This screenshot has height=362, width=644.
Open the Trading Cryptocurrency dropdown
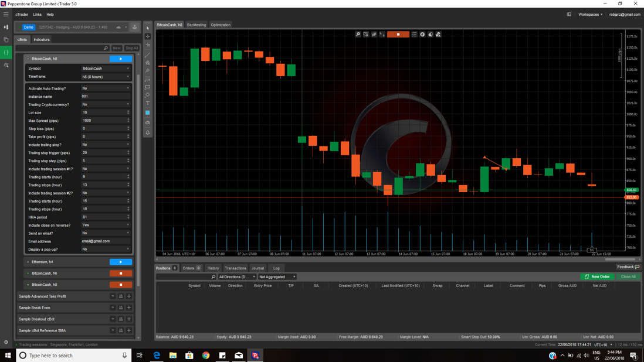click(x=106, y=104)
